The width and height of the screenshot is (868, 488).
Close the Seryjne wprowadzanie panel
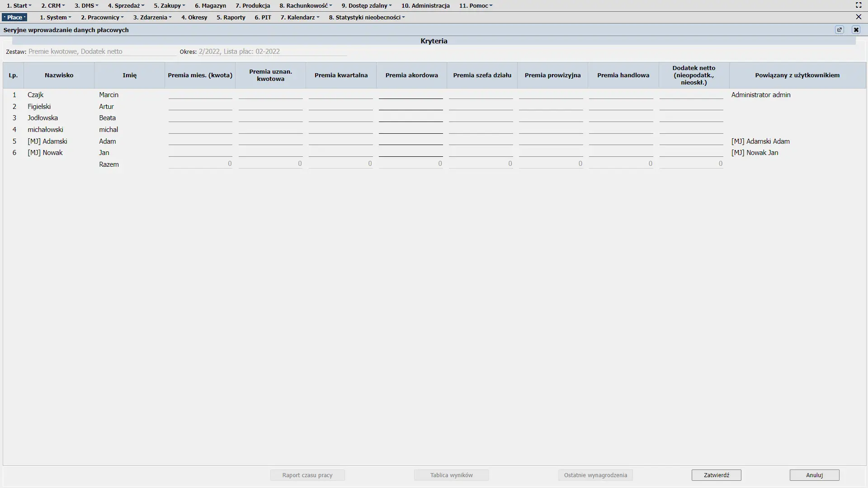point(856,30)
